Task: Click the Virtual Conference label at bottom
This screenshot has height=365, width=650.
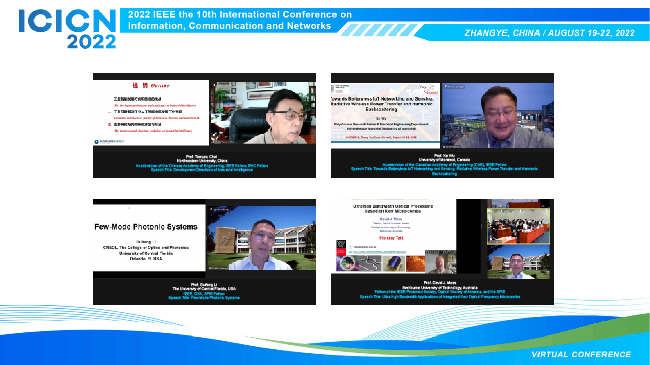Action: pos(581,354)
